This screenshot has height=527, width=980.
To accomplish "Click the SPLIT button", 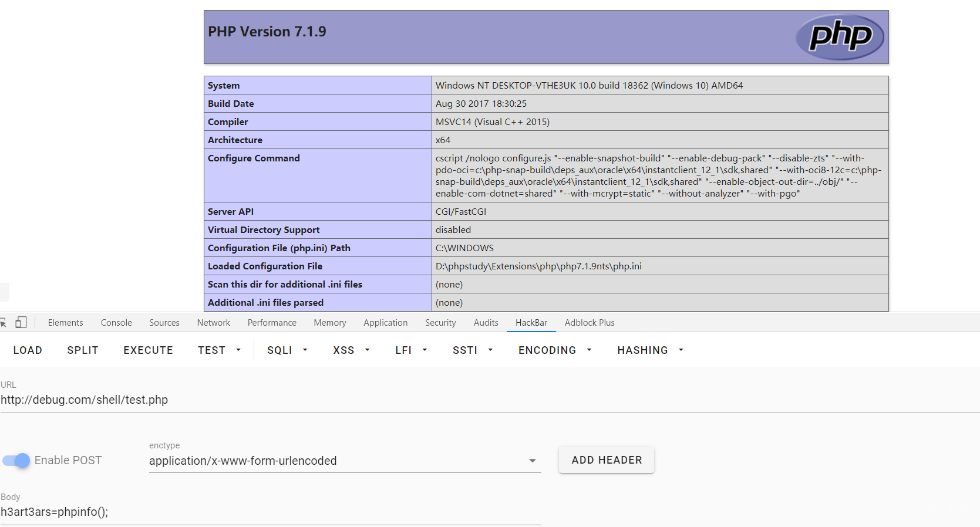I will coord(83,350).
